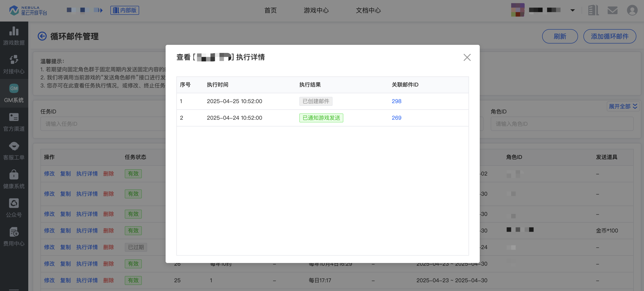Image resolution: width=644 pixels, height=291 pixels.
Task: Click the 关联邮件ID column header
Action: point(405,85)
